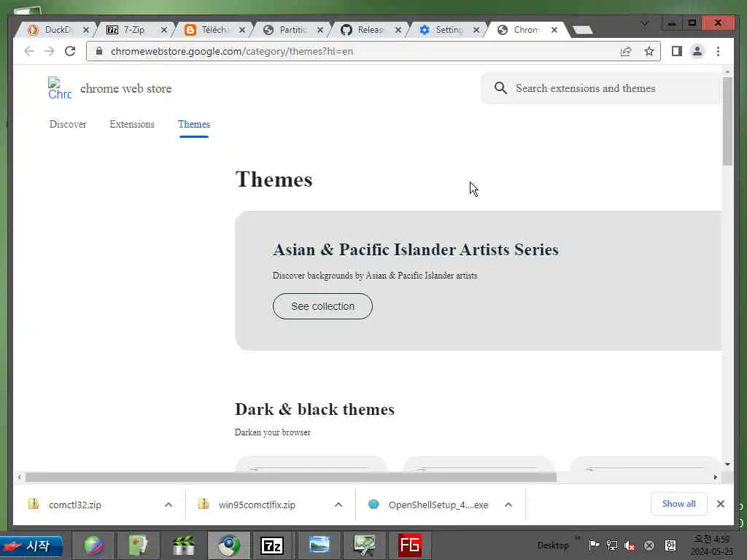
Task: Click the horizontal scroll right arrow
Action: [715, 477]
